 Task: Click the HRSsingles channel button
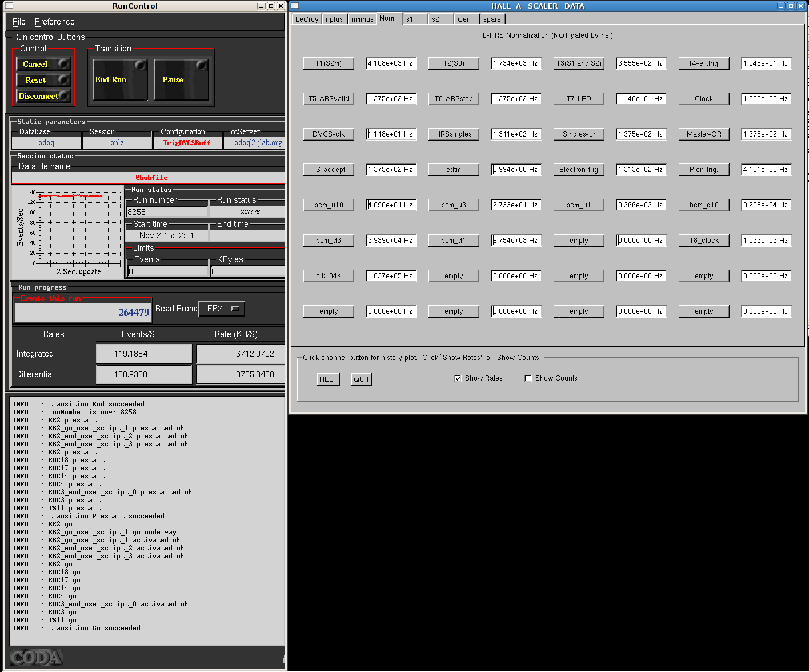point(454,134)
